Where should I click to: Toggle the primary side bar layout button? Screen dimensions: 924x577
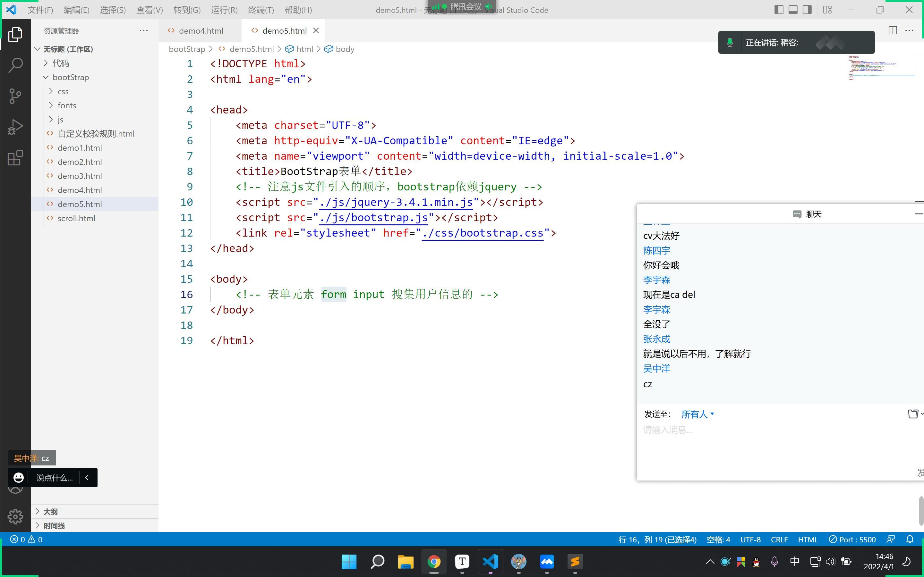pos(779,10)
